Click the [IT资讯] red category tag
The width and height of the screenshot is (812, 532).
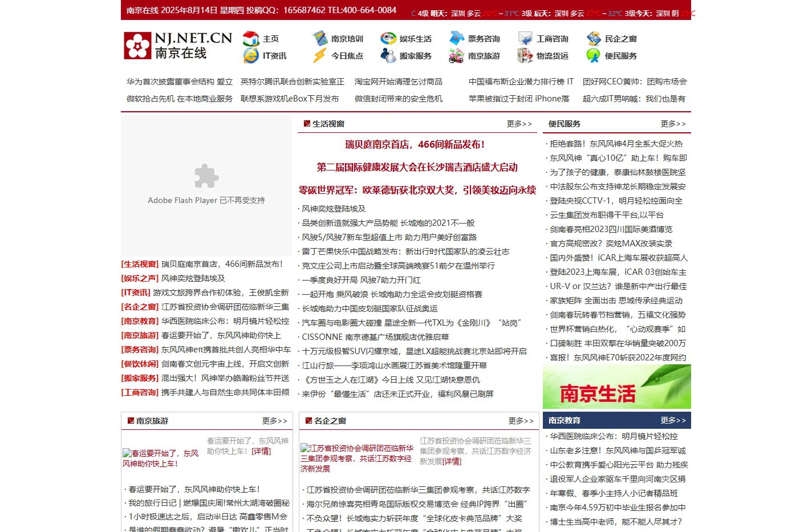tap(136, 293)
